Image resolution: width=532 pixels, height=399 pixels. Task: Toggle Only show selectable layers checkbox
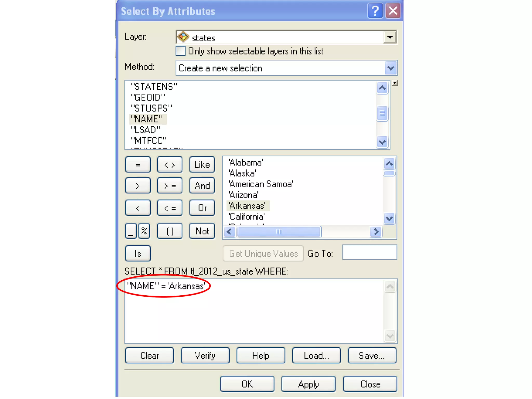pyautogui.click(x=180, y=51)
